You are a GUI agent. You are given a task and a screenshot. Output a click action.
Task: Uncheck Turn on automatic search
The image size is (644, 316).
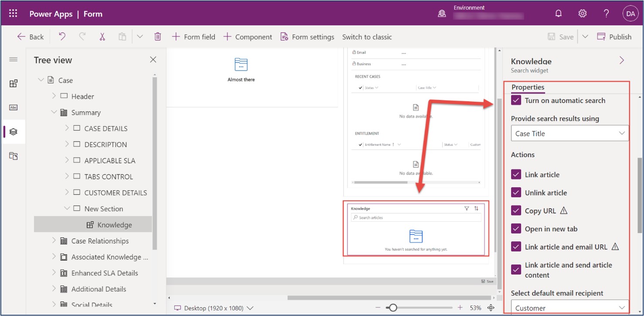pos(516,100)
